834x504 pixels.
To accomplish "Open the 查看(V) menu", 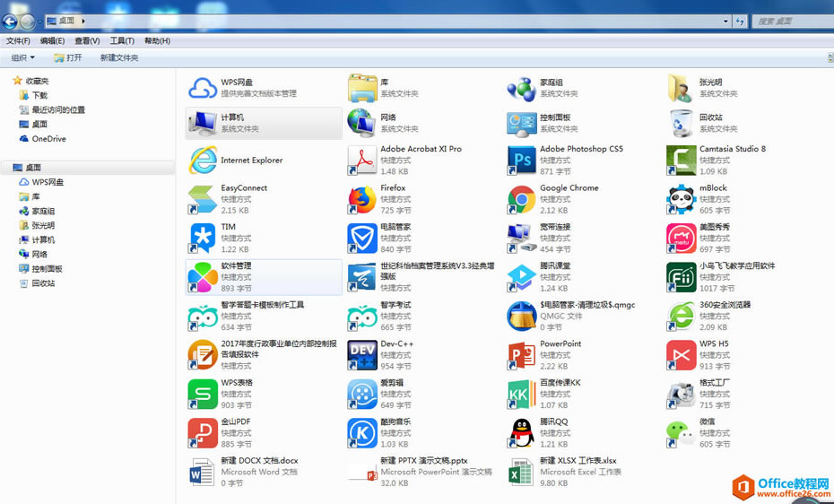I will coord(87,41).
